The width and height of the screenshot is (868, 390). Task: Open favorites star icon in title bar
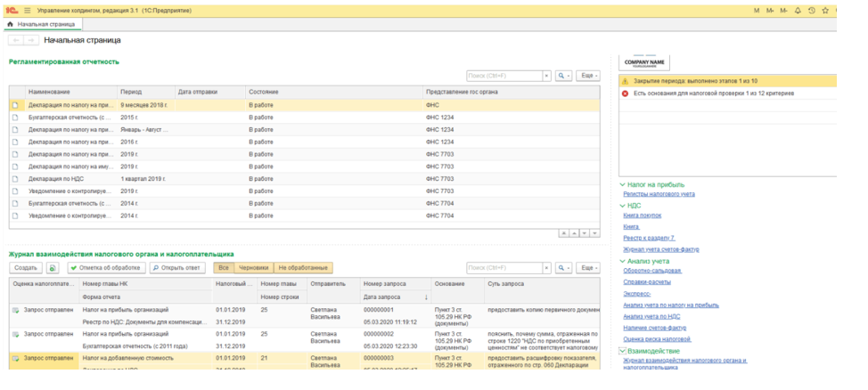pyautogui.click(x=825, y=11)
